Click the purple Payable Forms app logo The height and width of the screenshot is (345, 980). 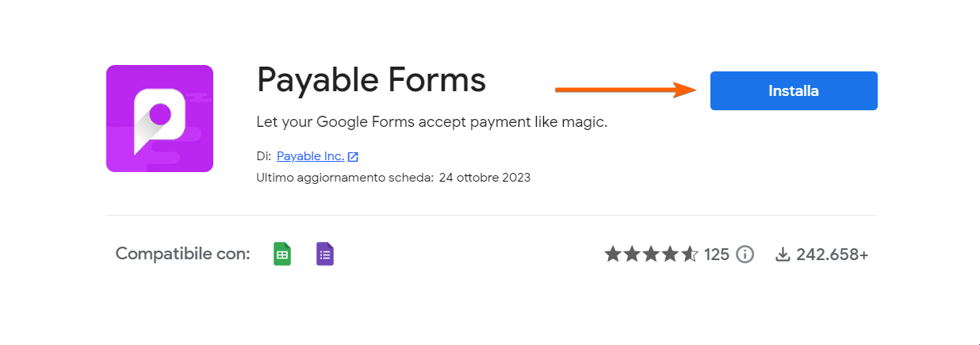click(159, 118)
